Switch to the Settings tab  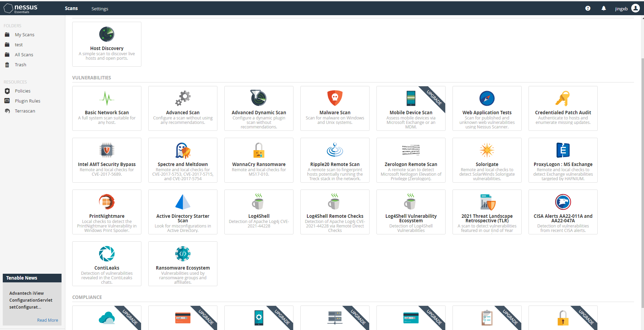(x=100, y=9)
